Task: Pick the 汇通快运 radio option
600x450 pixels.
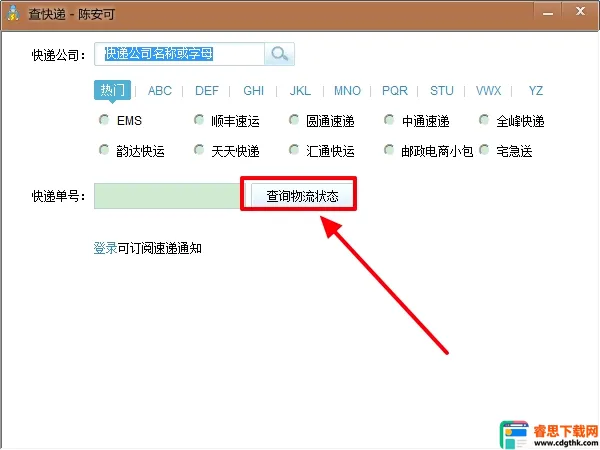Action: coord(293,150)
